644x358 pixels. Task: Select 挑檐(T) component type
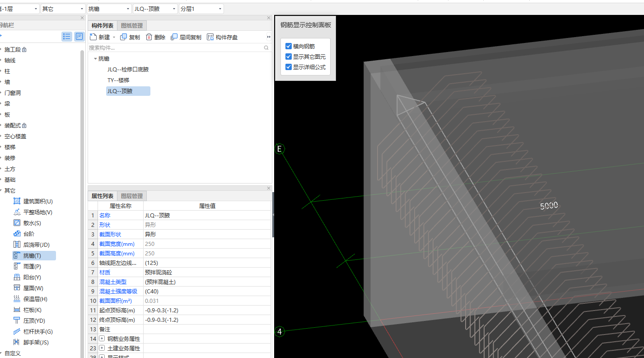coord(34,255)
